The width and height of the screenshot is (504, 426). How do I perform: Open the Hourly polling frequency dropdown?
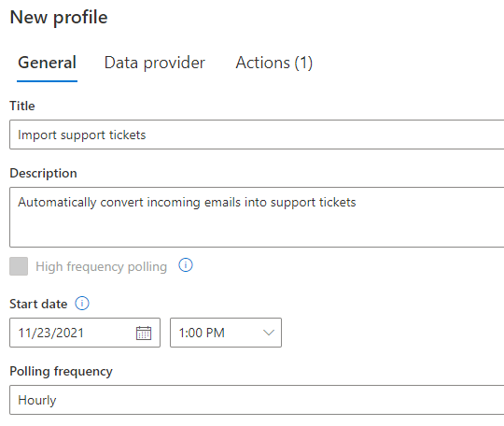(257, 400)
